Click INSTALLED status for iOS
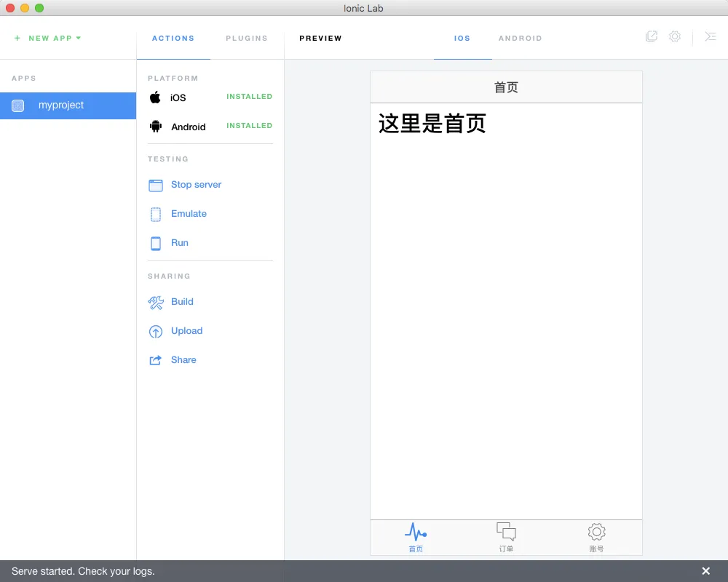This screenshot has height=582, width=728. pyautogui.click(x=249, y=97)
